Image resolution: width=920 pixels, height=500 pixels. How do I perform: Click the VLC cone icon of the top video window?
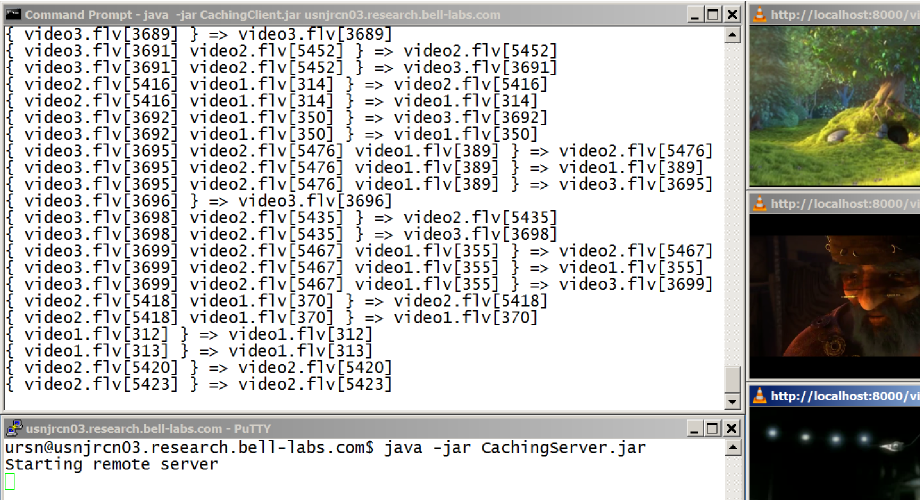[759, 15]
